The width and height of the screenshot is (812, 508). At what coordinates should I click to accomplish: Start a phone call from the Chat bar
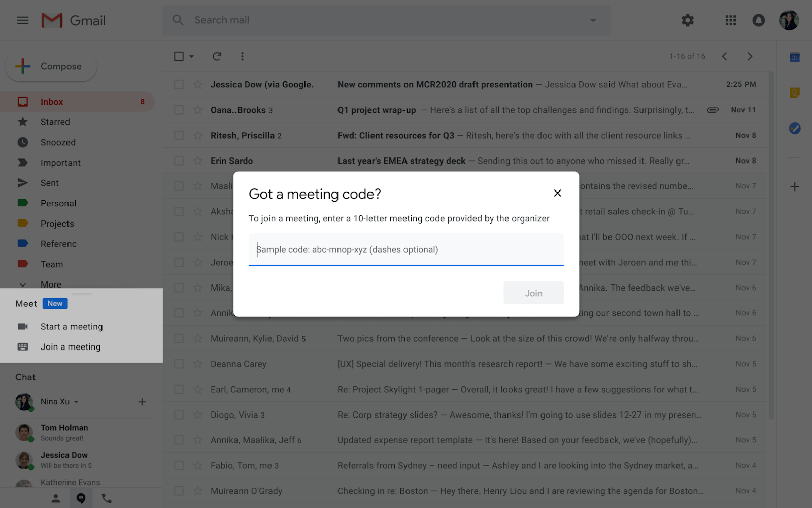coord(106,498)
